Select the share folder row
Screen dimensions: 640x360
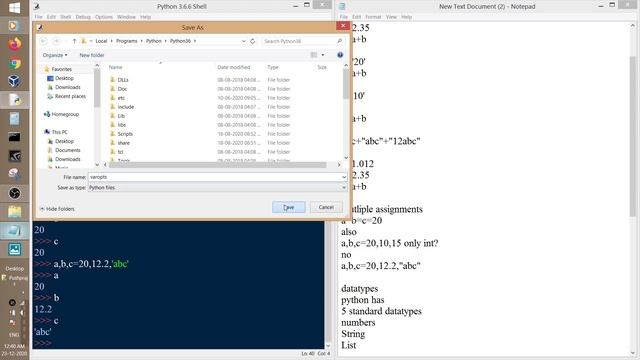[124, 143]
